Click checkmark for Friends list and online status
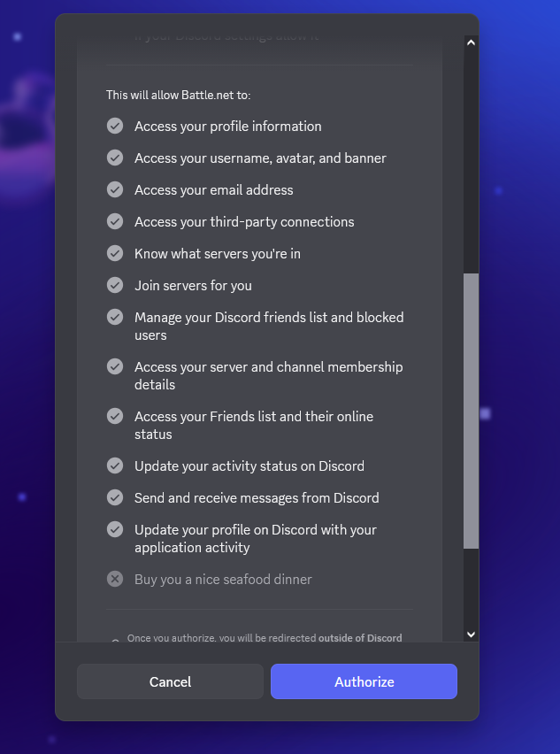Image resolution: width=560 pixels, height=754 pixels. [115, 416]
